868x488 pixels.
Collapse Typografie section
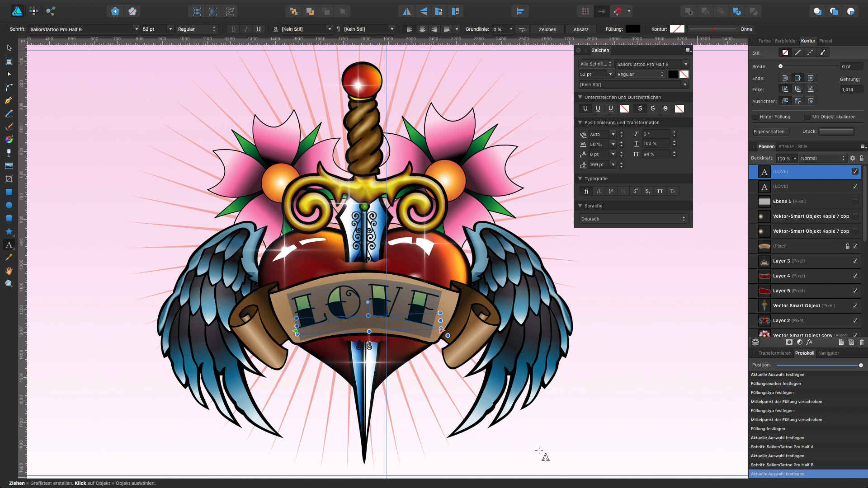pyautogui.click(x=580, y=178)
